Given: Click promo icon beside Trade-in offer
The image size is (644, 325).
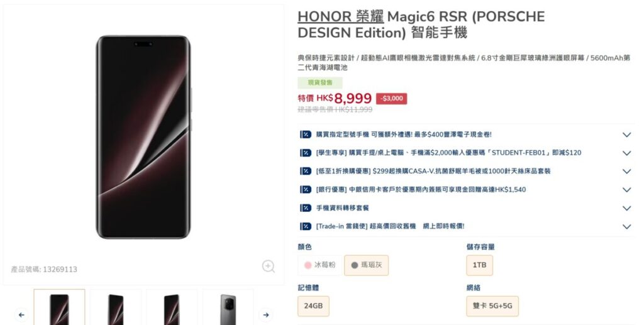Looking at the screenshot, I should tap(306, 226).
